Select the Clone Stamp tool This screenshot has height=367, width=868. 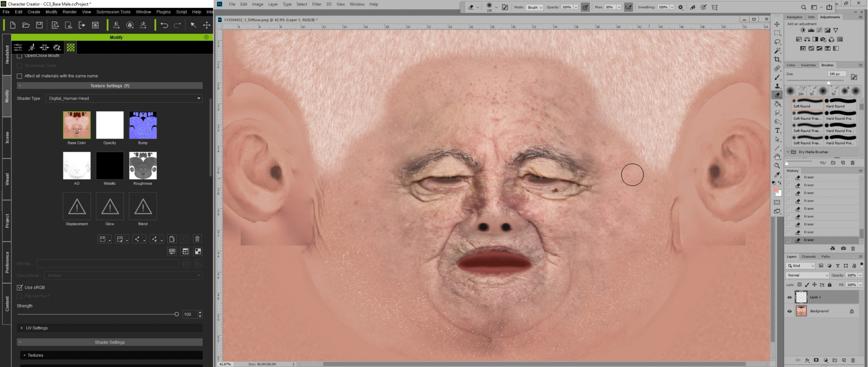[777, 86]
